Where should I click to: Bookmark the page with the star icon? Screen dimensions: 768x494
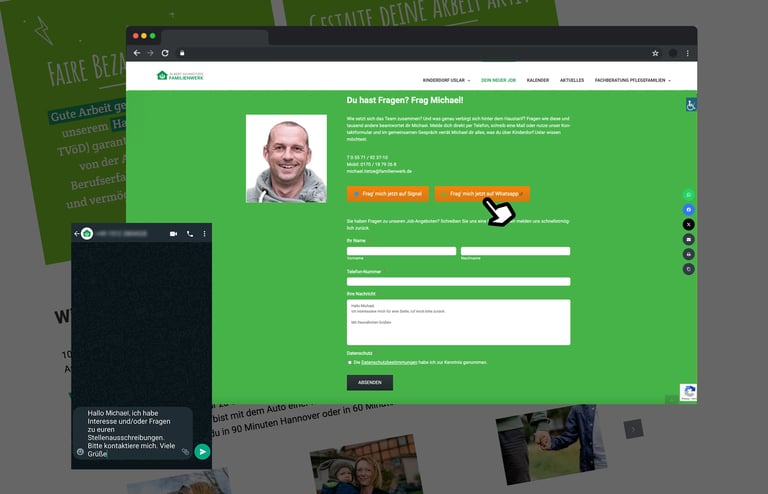[655, 53]
